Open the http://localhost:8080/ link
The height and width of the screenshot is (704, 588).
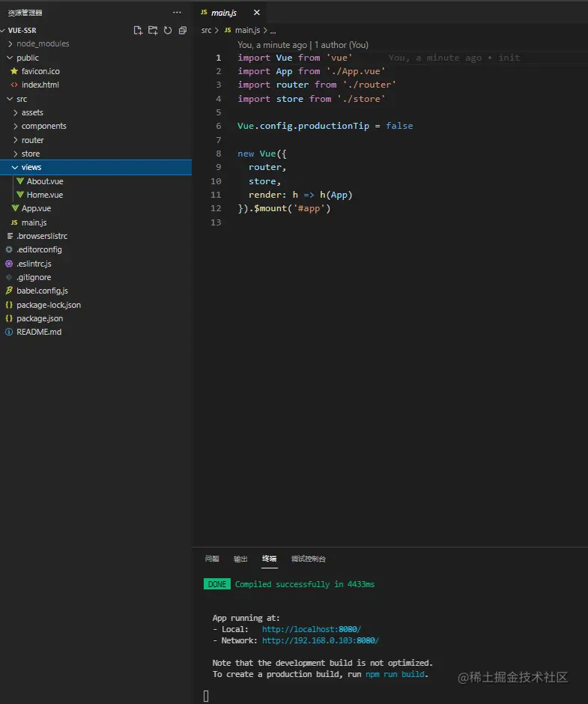(312, 629)
